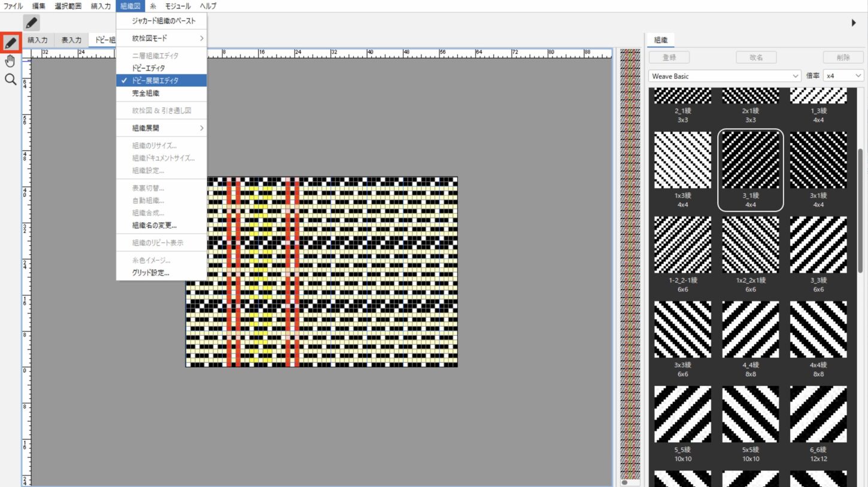Select the 組織 panel tab
The height and width of the screenshot is (487, 868).
point(661,40)
